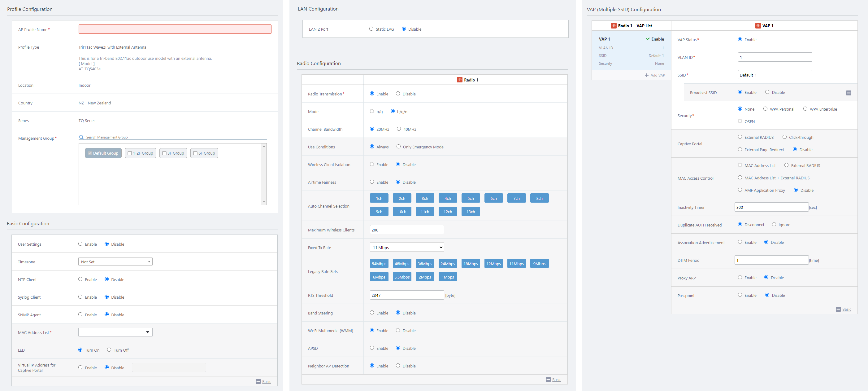The width and height of the screenshot is (868, 391).
Task: Click the Radio 1 VAP List wifi icon
Action: 614,26
